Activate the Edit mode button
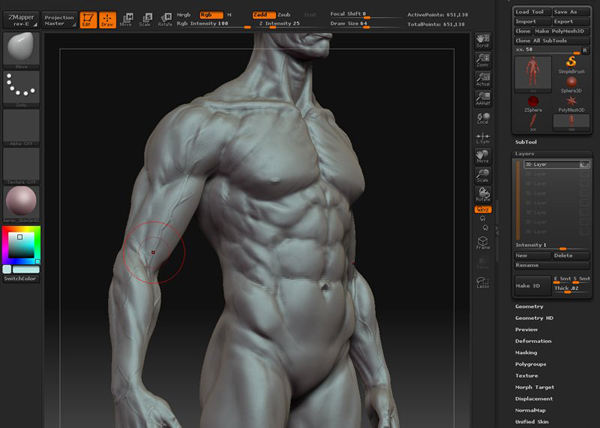Image resolution: width=600 pixels, height=428 pixels. coord(87,19)
